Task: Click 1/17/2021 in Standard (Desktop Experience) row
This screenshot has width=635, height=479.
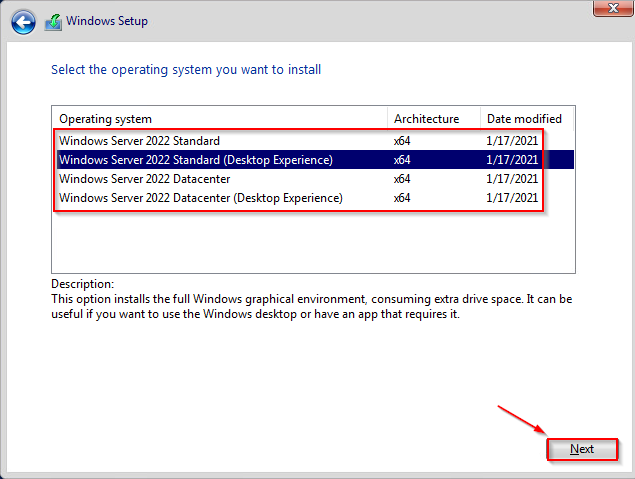Action: coord(512,160)
